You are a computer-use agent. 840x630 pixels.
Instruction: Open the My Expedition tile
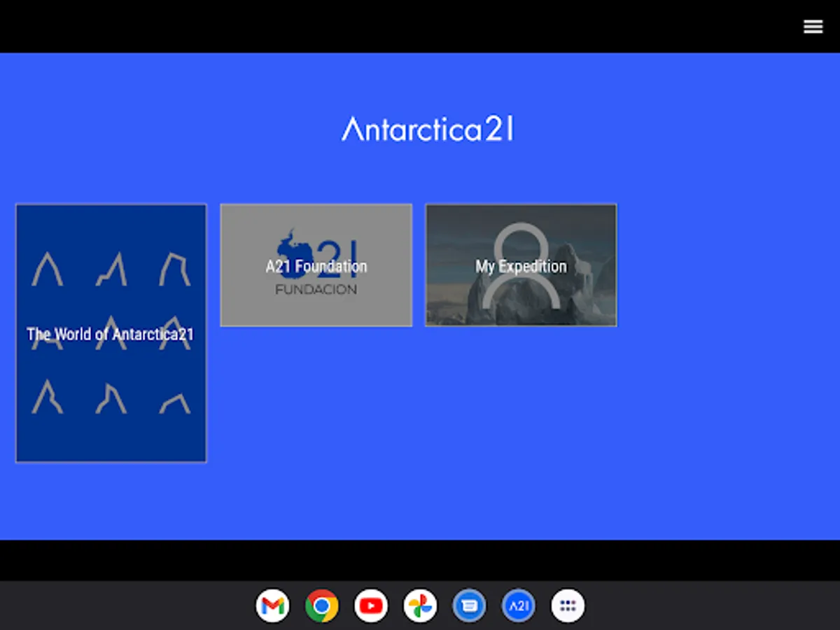521,265
